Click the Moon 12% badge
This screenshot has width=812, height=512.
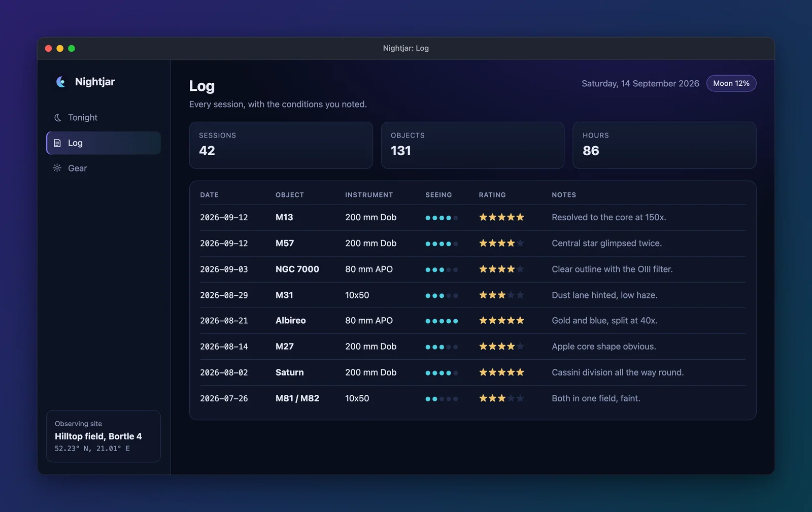pyautogui.click(x=731, y=83)
